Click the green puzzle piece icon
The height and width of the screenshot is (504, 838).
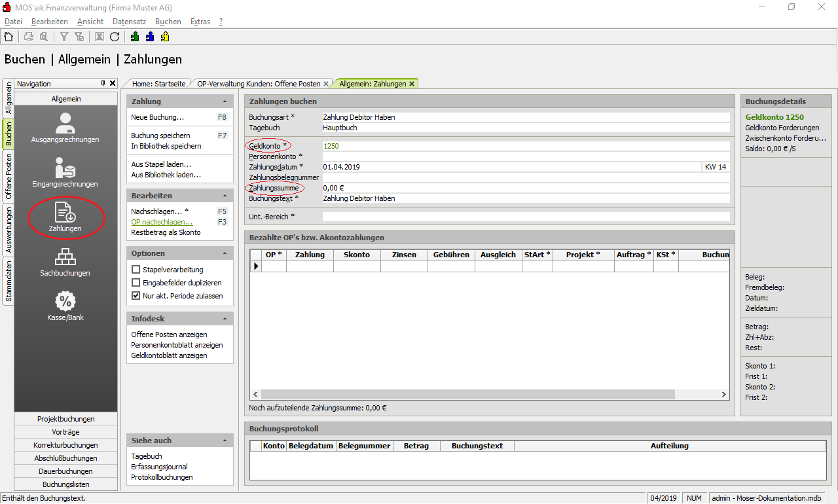pyautogui.click(x=135, y=37)
